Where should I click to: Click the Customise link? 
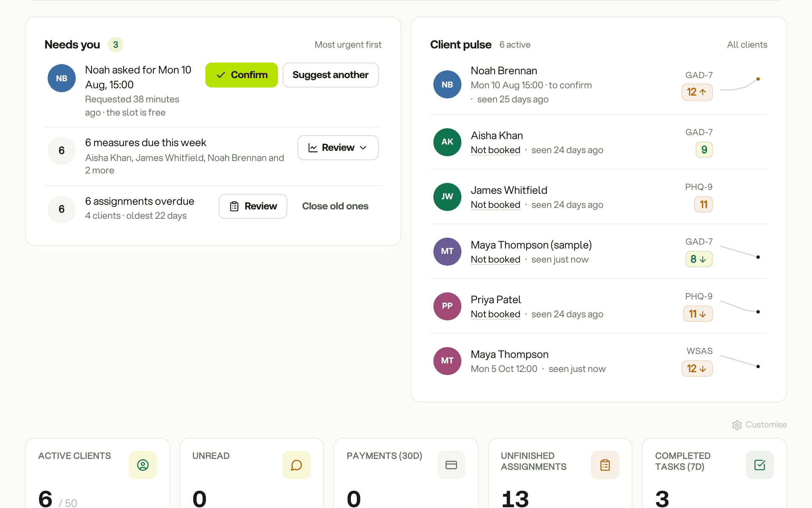pyautogui.click(x=760, y=425)
